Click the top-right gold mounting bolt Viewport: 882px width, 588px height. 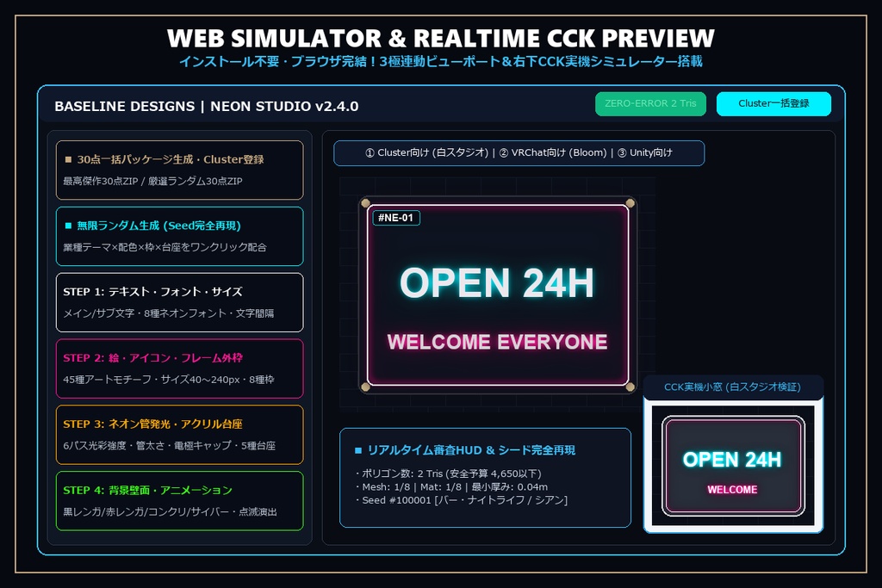630,203
